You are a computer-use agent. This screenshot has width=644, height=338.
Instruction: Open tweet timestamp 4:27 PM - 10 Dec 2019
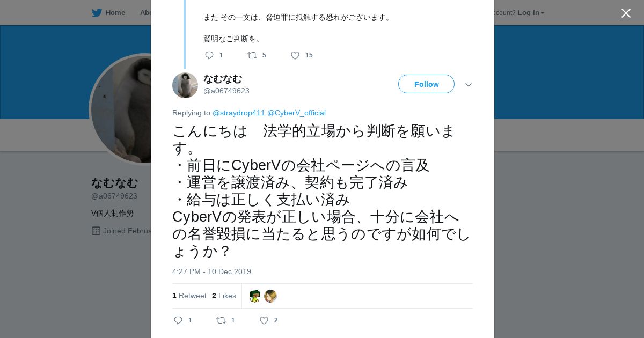click(x=211, y=271)
